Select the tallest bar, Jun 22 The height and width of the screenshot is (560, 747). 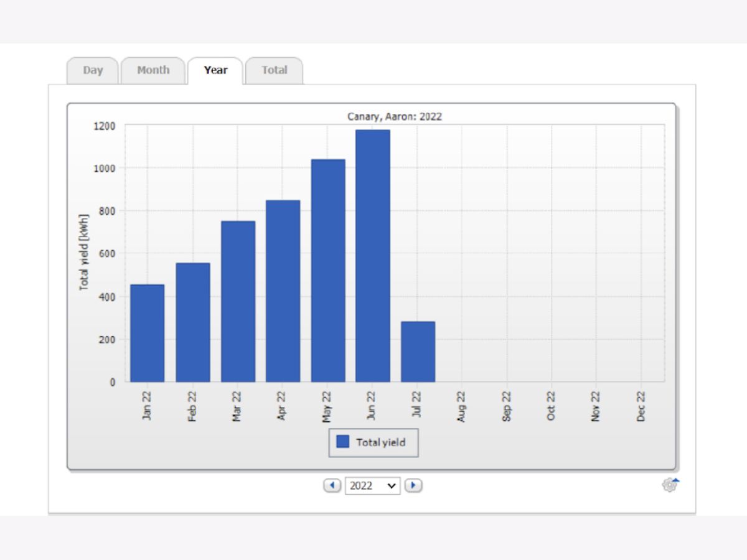tap(373, 256)
